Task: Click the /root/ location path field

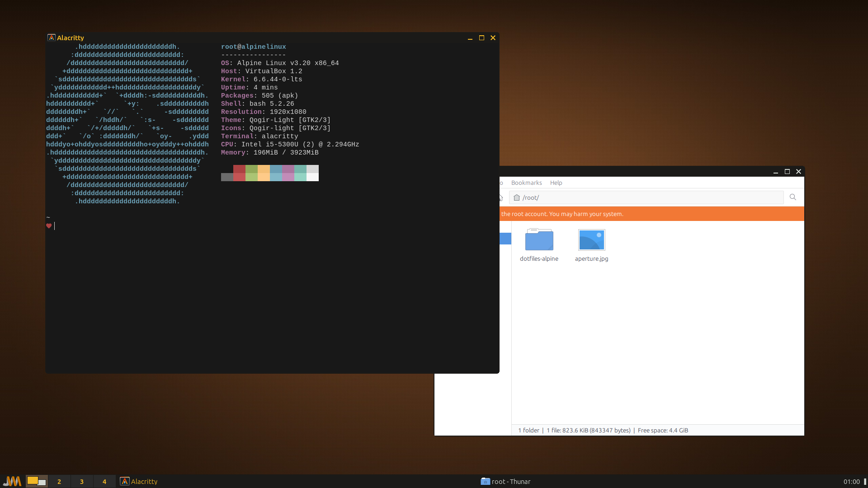Action: (646, 197)
